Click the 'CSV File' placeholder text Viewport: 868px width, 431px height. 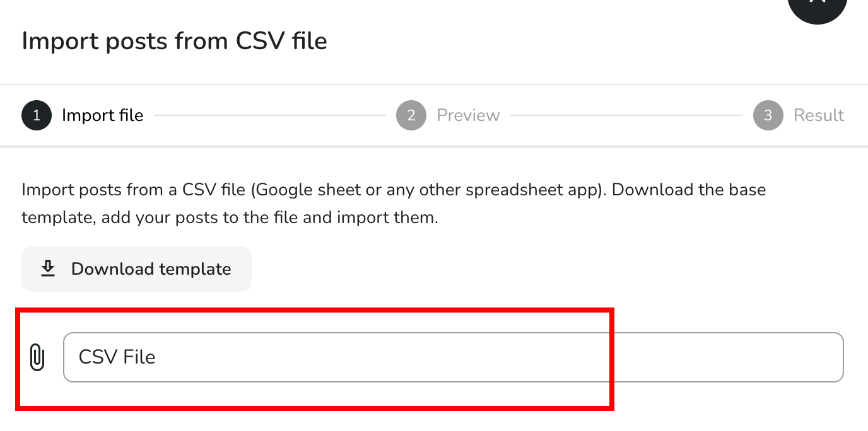pos(117,357)
